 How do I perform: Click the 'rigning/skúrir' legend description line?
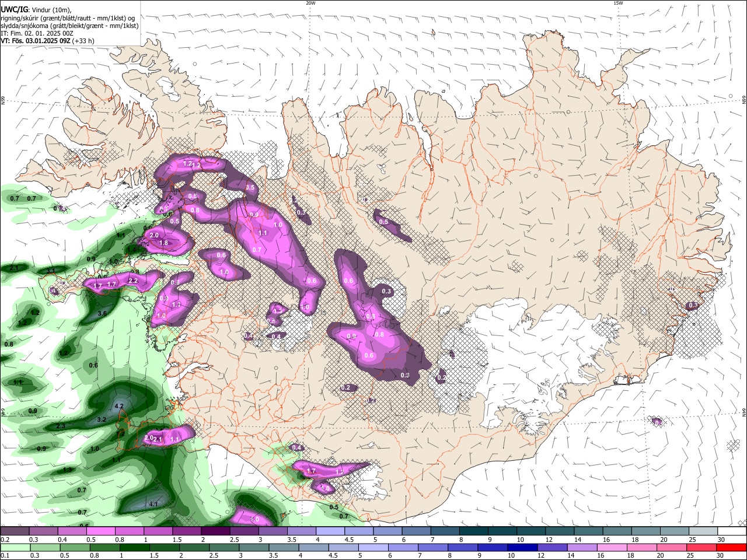tap(69, 18)
